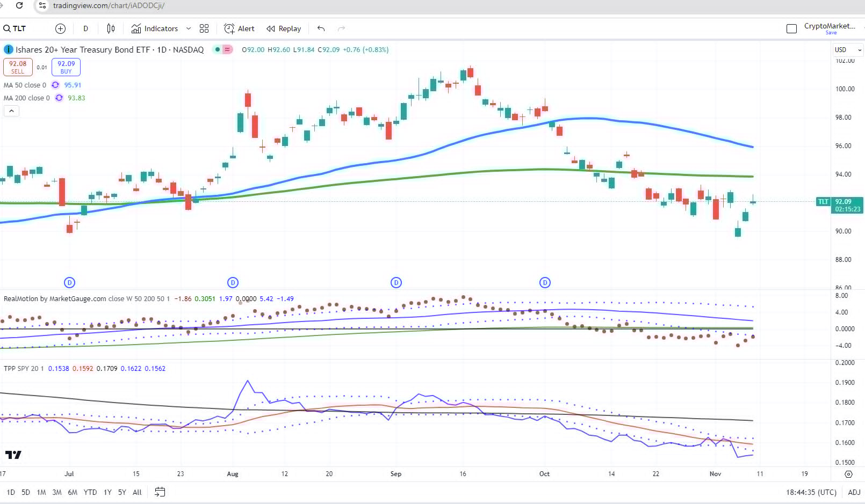The image size is (865, 504).
Task: Click the symbol info icon beside Ishares title
Action: pos(9,49)
